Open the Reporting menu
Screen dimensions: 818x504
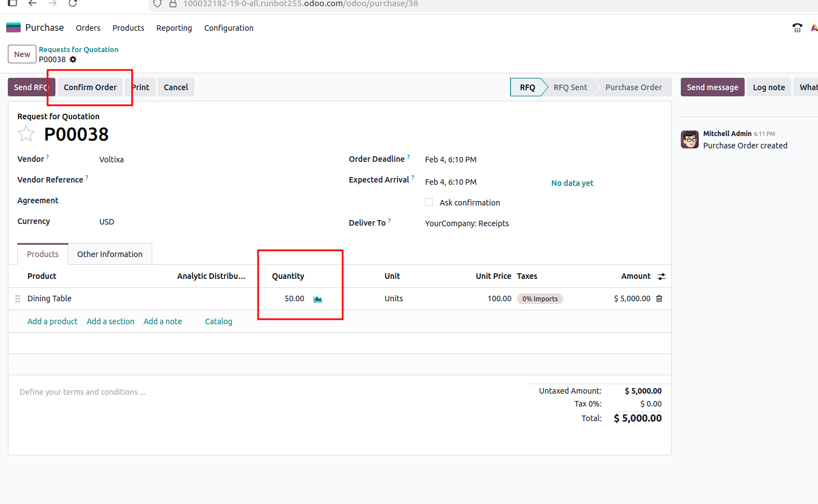point(174,28)
